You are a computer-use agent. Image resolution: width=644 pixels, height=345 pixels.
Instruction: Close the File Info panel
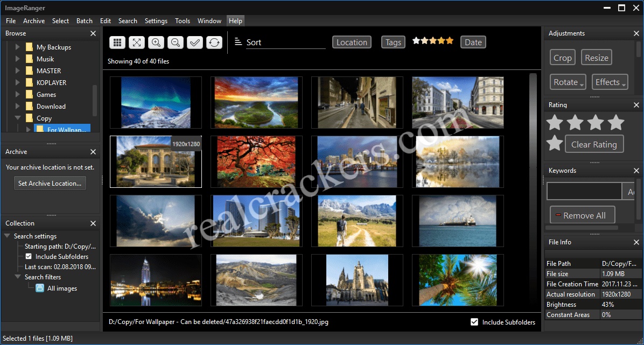pyautogui.click(x=636, y=242)
